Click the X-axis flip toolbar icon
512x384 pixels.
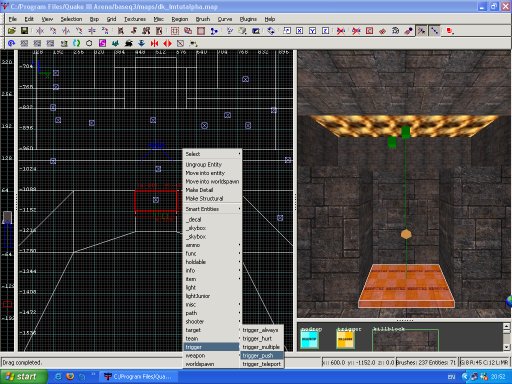coord(40,31)
